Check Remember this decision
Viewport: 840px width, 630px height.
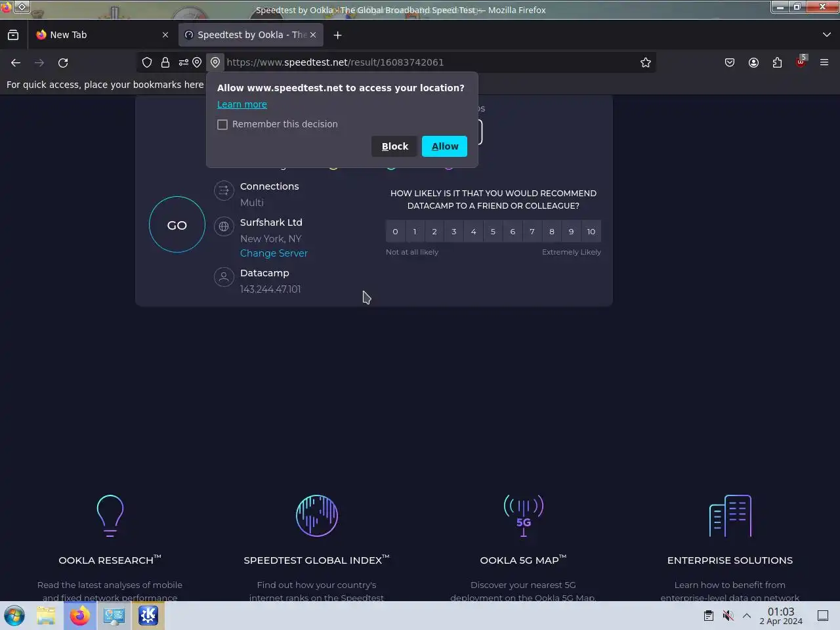pyautogui.click(x=222, y=125)
